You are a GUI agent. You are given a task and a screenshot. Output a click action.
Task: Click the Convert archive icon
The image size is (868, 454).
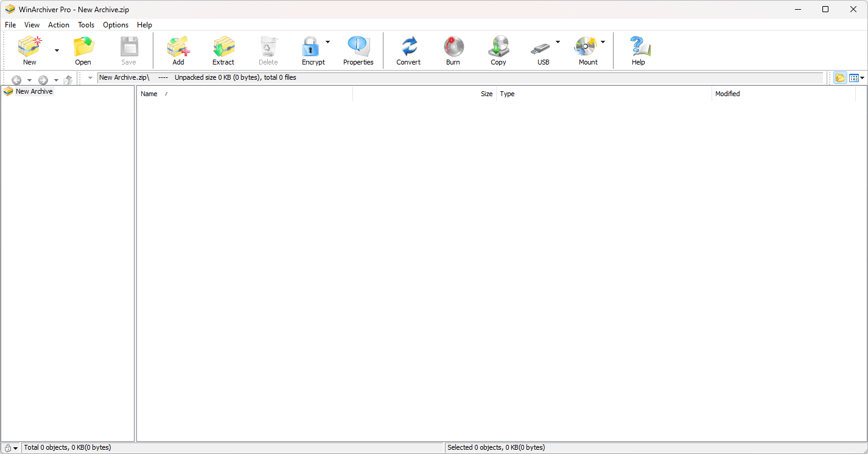tap(408, 47)
